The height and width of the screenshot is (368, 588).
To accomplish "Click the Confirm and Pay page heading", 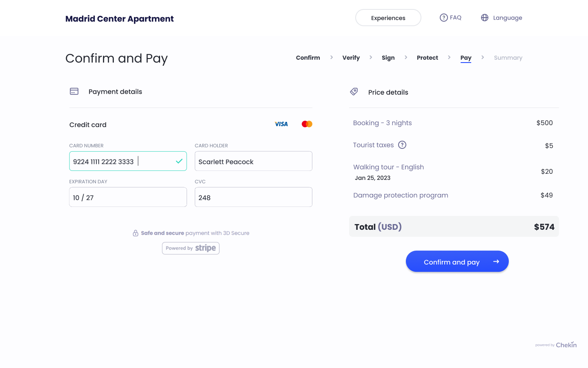I will [116, 58].
